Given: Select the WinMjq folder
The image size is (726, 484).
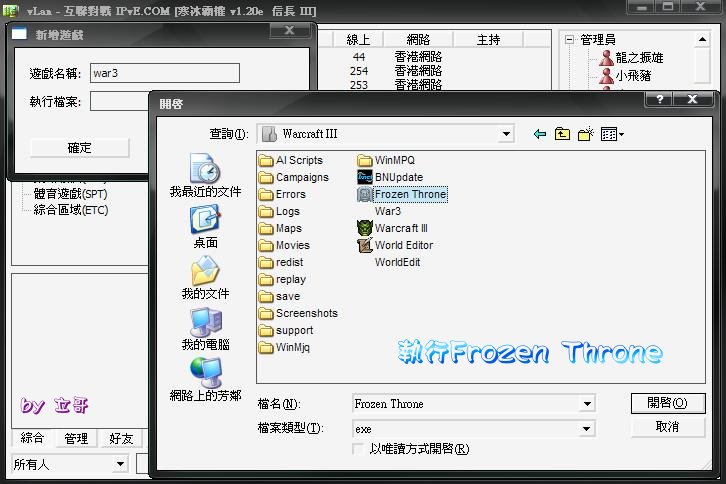Looking at the screenshot, I should (284, 347).
